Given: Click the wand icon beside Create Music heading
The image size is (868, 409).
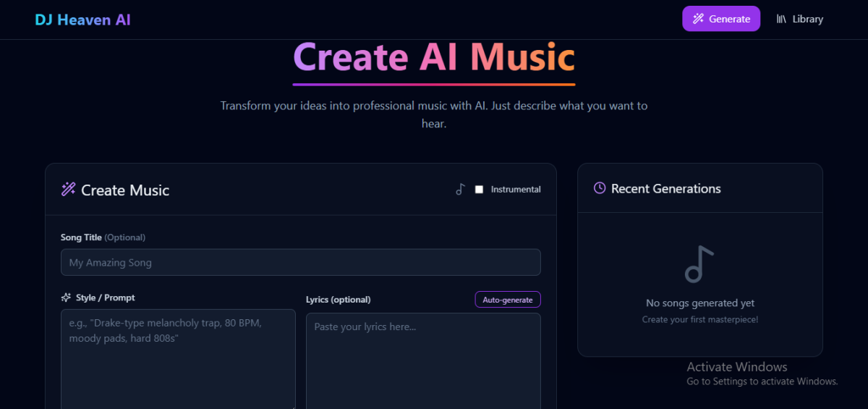Looking at the screenshot, I should point(69,190).
